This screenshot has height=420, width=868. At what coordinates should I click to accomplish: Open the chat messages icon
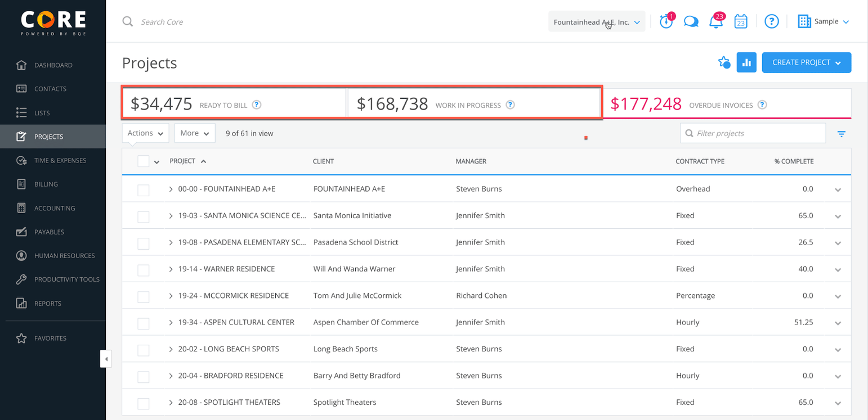click(x=691, y=22)
